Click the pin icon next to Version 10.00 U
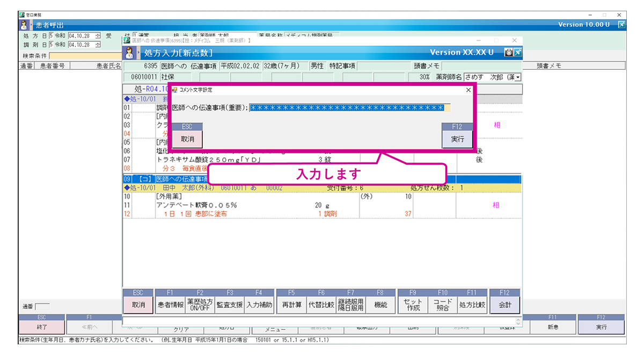 pyautogui.click(x=621, y=25)
